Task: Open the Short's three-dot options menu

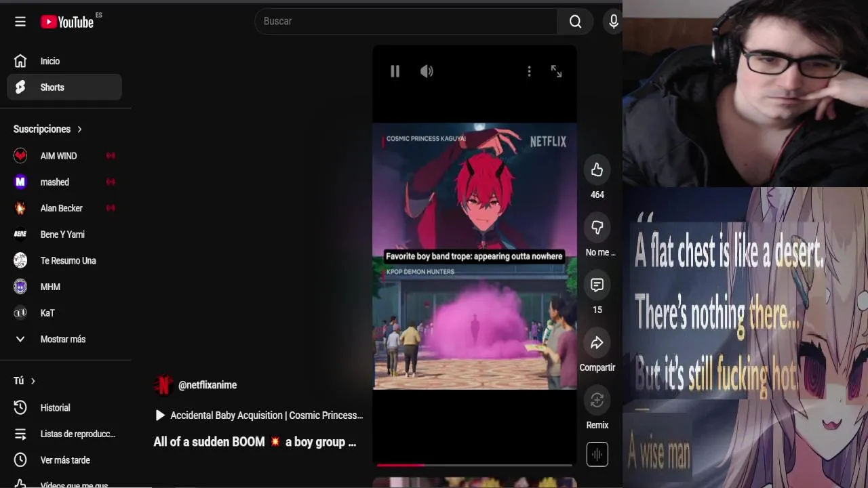Action: [x=529, y=71]
